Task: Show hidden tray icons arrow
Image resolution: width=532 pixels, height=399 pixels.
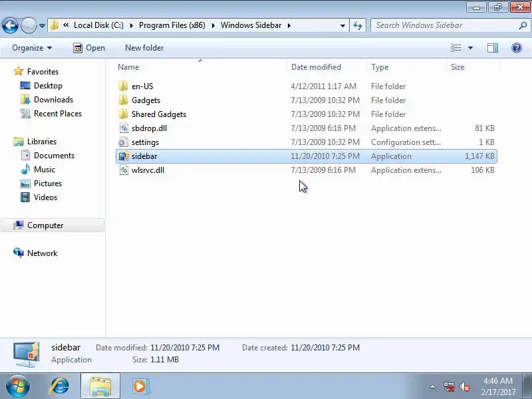Action: click(433, 386)
